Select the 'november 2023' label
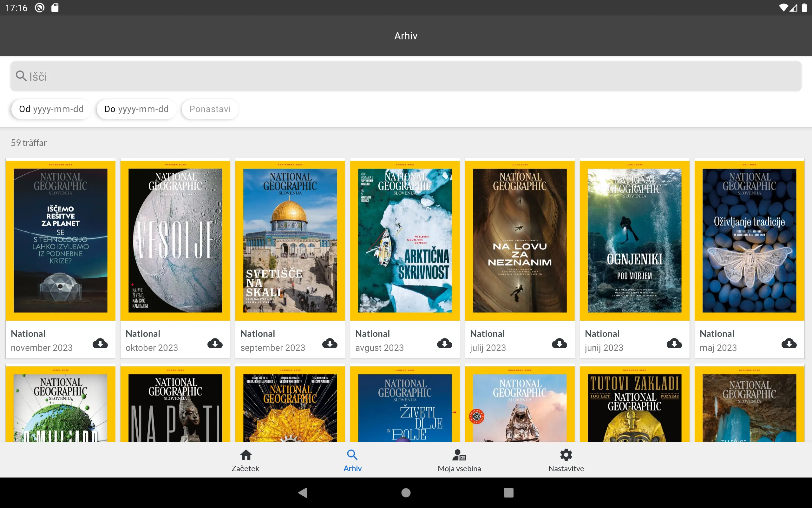 coord(42,348)
